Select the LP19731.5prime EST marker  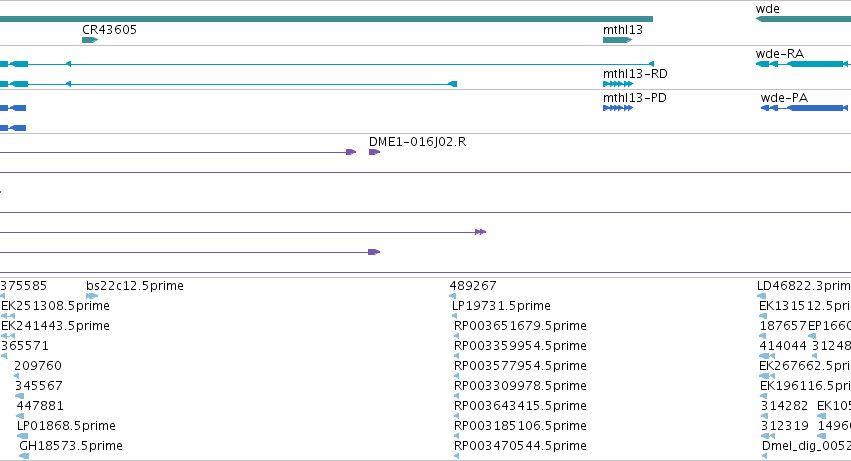(455, 316)
